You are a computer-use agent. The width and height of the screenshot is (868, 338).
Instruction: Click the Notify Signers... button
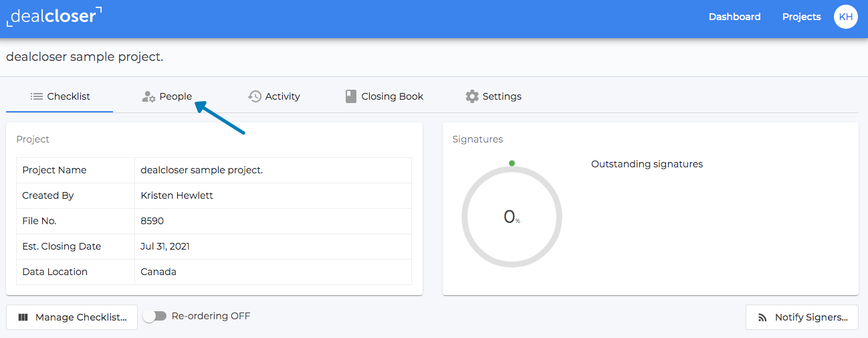(802, 317)
